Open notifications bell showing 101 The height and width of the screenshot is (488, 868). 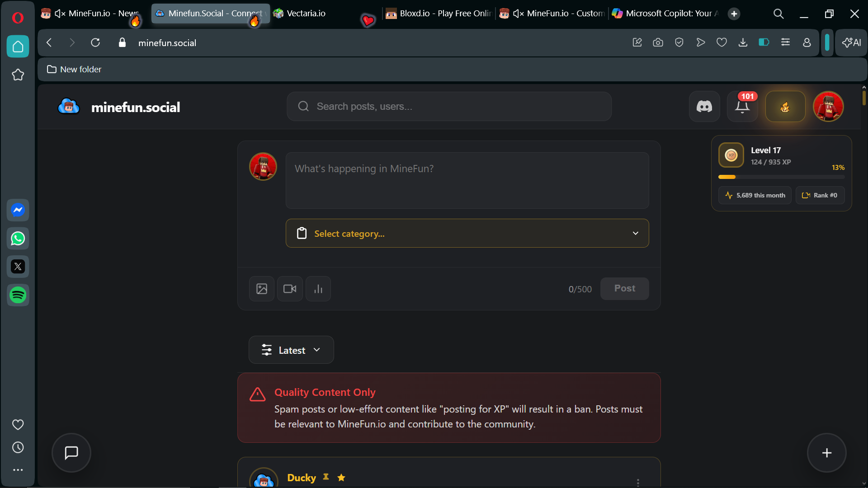click(x=742, y=107)
